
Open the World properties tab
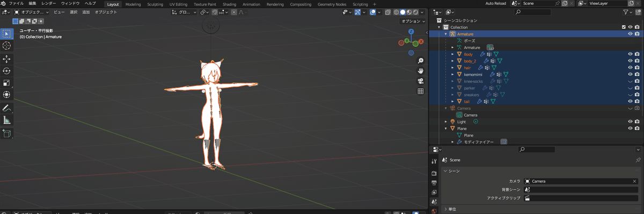tap(434, 211)
